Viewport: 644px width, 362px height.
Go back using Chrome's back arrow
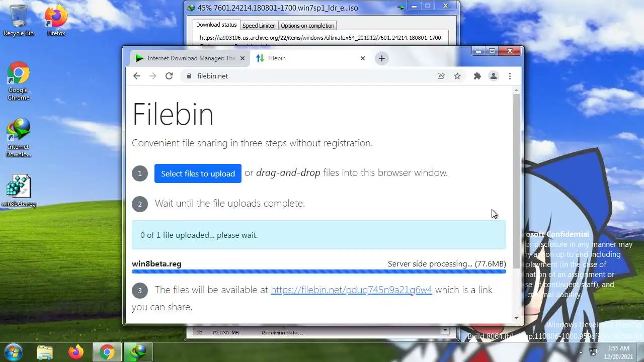[137, 76]
